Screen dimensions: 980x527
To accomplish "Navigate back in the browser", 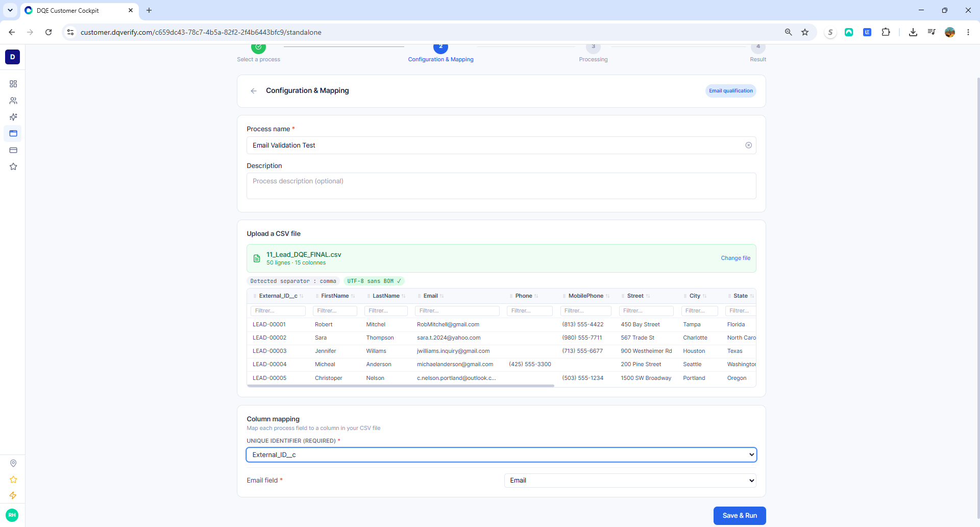I will point(12,32).
